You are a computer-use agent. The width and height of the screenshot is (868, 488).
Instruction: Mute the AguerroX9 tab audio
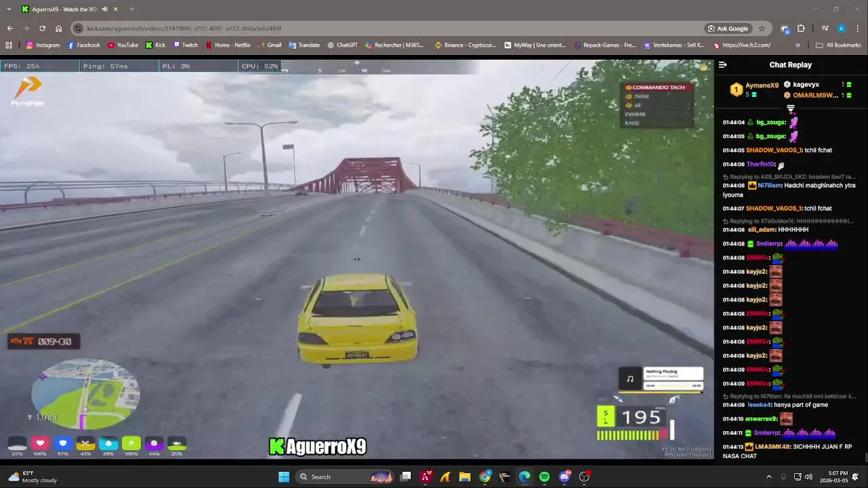tap(104, 9)
